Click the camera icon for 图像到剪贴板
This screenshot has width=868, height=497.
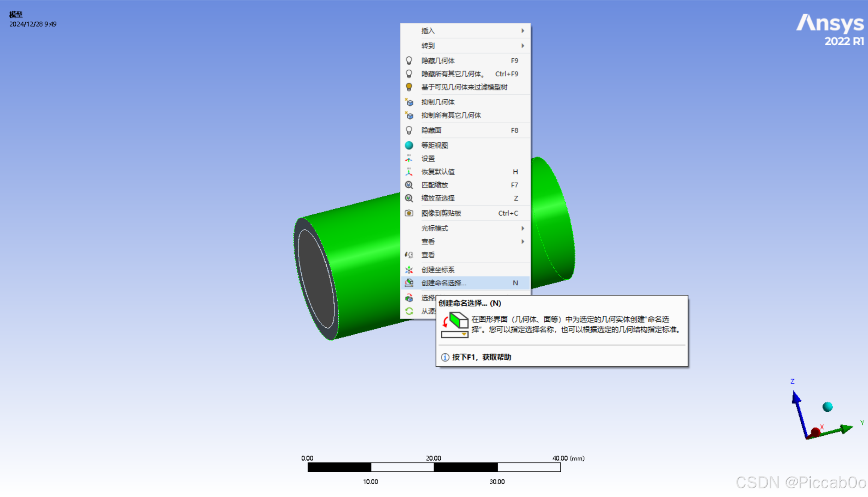click(x=409, y=213)
